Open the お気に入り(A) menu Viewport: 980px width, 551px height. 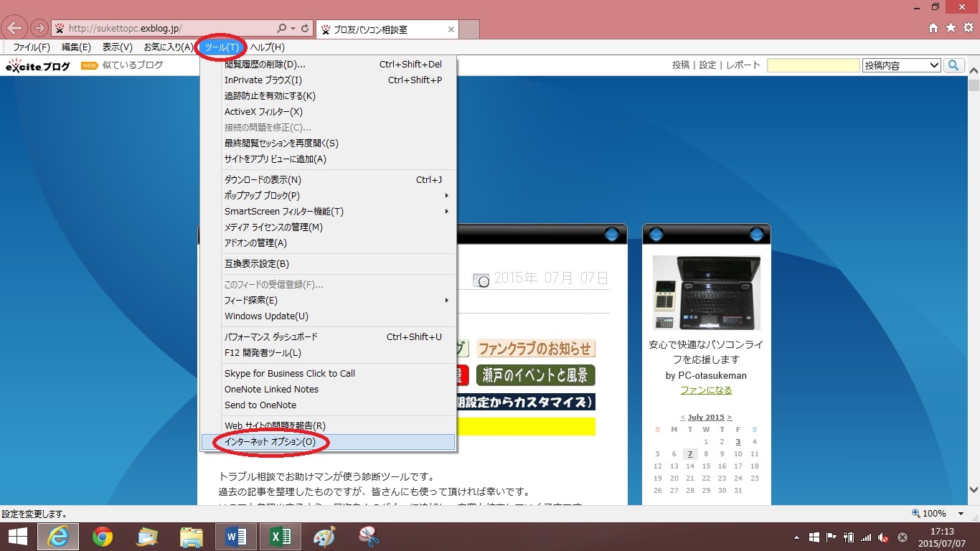(x=169, y=47)
